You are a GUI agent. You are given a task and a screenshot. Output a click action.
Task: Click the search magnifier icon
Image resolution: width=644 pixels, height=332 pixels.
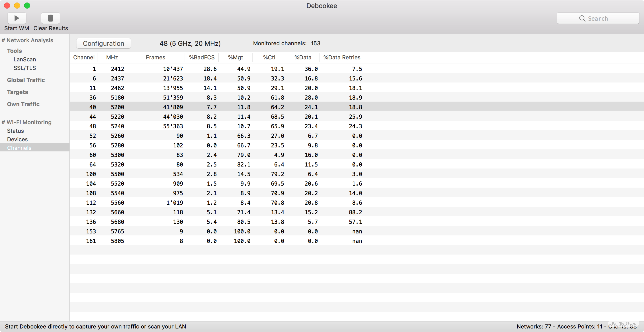tap(582, 18)
